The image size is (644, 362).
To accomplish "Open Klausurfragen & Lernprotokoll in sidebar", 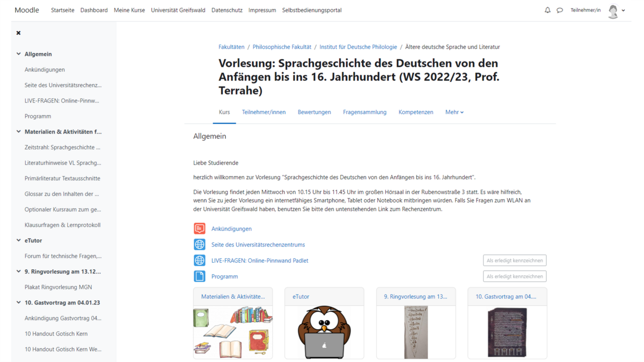I will click(62, 225).
